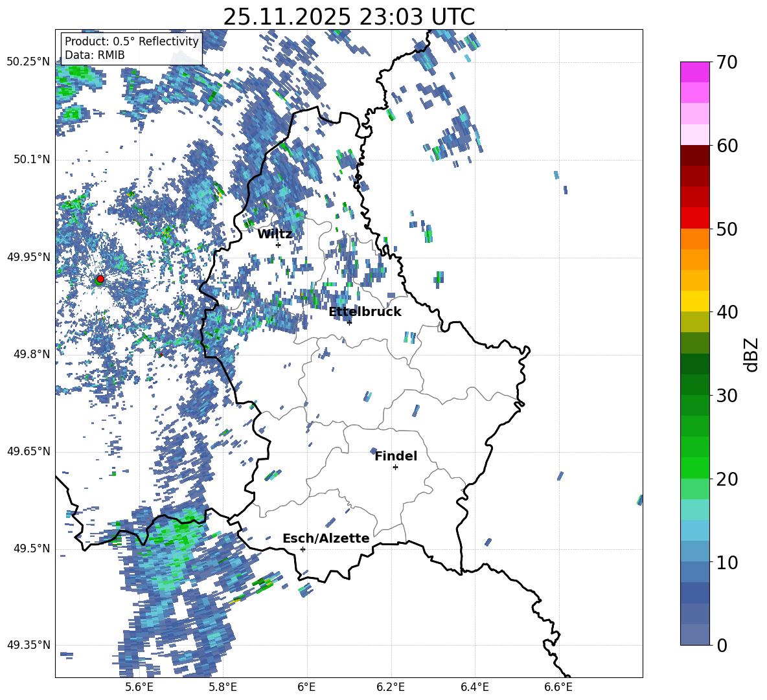Click the 50.1°N latitude label
Viewport: 767px width, 700px height.
click(x=31, y=159)
